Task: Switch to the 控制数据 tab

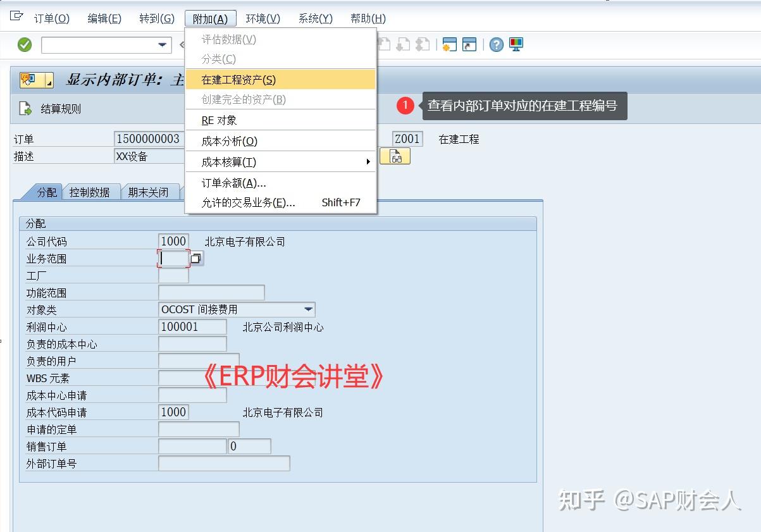Action: (92, 192)
